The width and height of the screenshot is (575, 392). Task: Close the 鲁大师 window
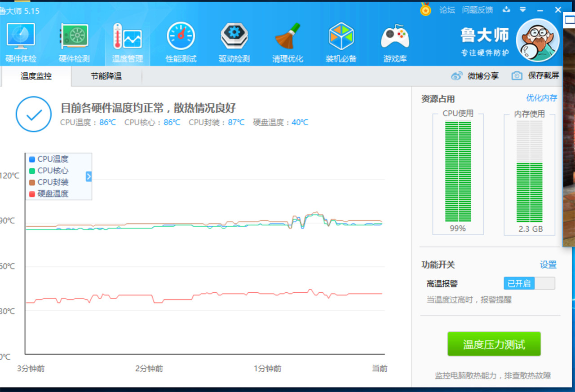coord(558,9)
